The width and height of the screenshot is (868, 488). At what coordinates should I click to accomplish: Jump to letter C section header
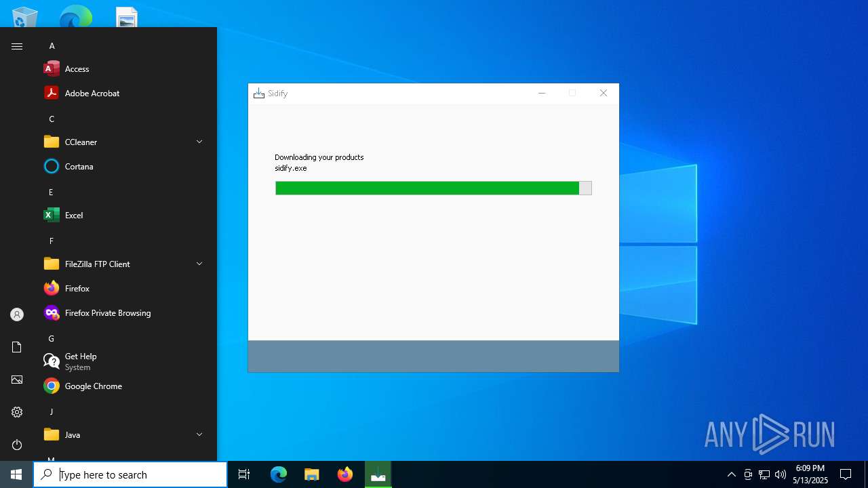52,119
